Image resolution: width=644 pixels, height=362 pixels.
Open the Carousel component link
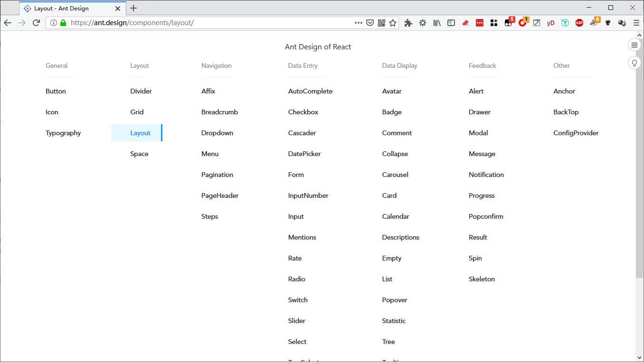395,175
